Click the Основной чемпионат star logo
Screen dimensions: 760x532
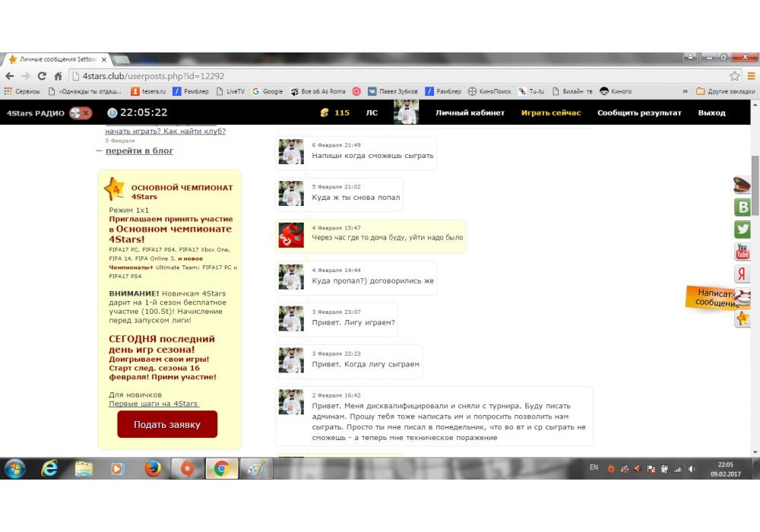(116, 189)
